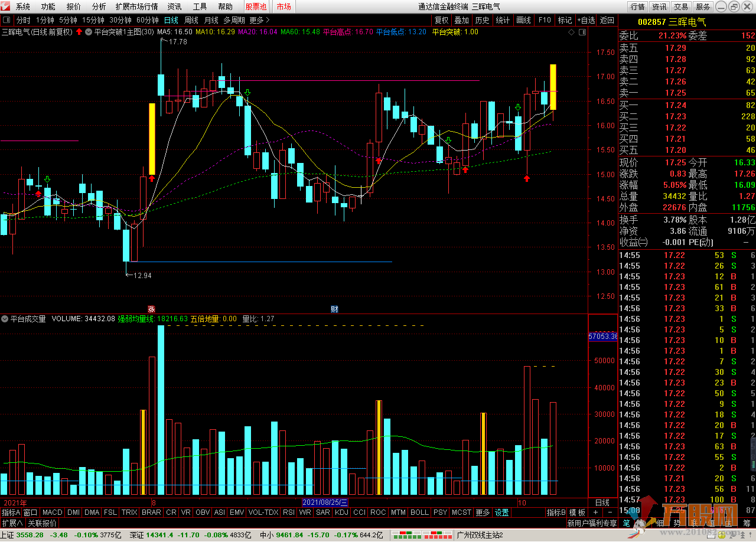Click the 设置 indicator settings button
This screenshot has height=542, width=756.
coord(502,512)
